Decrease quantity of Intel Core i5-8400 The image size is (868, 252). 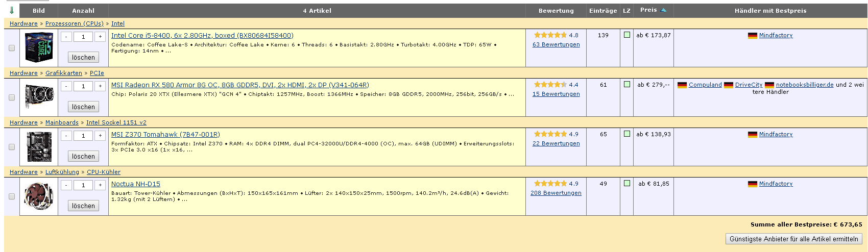click(66, 37)
